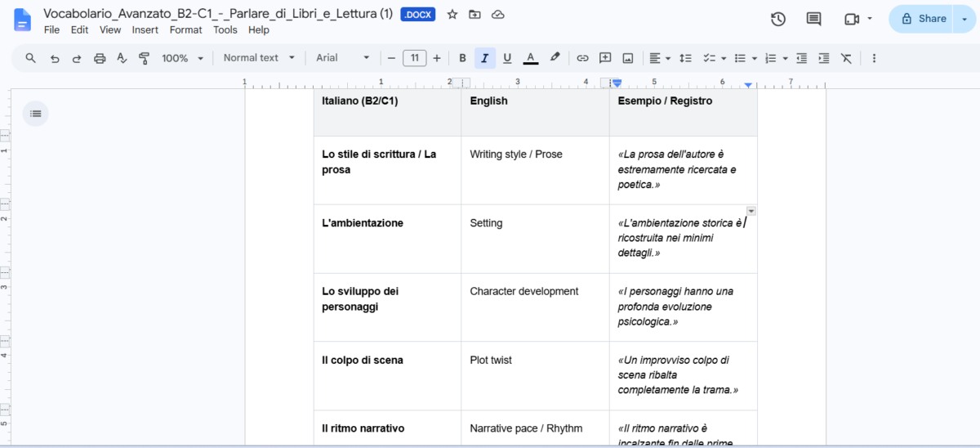
Task: Undo the last action
Action: 55,58
